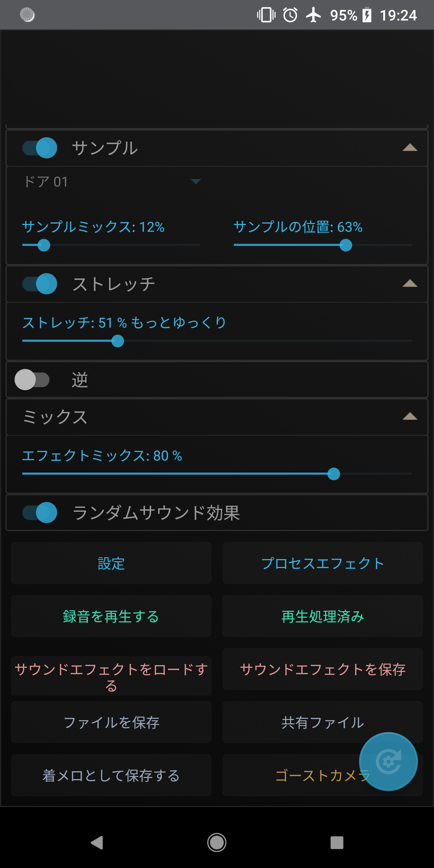Enable the 逆 reverse toggle
Image resolution: width=434 pixels, height=868 pixels.
(32, 380)
